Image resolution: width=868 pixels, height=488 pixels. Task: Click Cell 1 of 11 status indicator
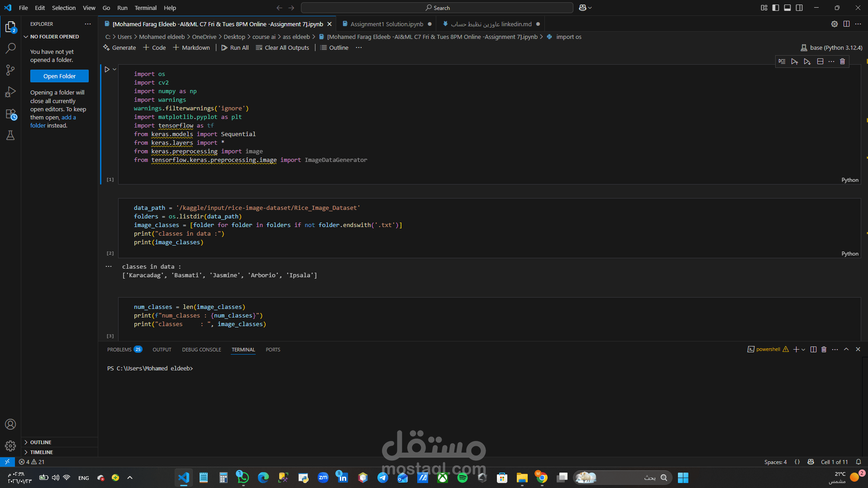pyautogui.click(x=834, y=462)
